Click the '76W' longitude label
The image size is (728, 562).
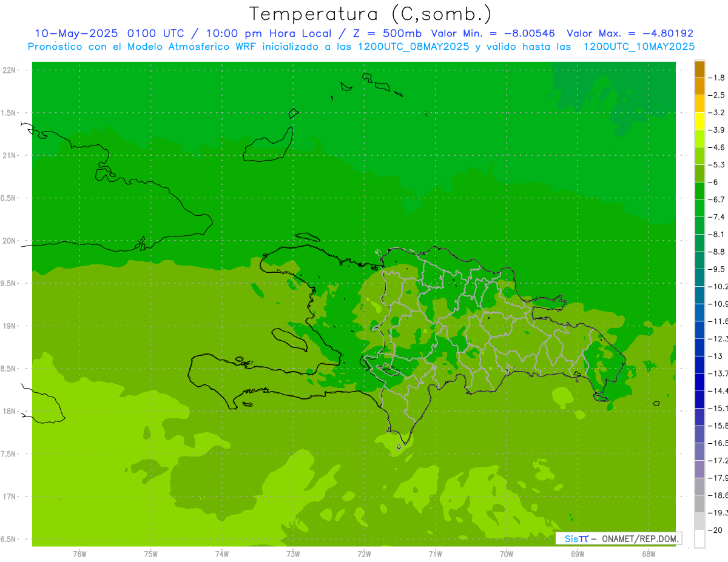tap(79, 554)
